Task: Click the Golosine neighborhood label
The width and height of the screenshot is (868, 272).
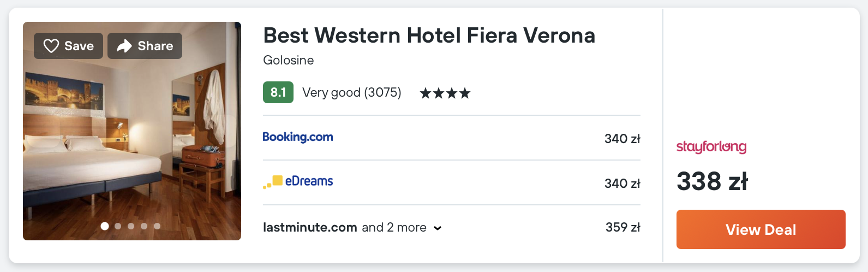Action: [288, 60]
